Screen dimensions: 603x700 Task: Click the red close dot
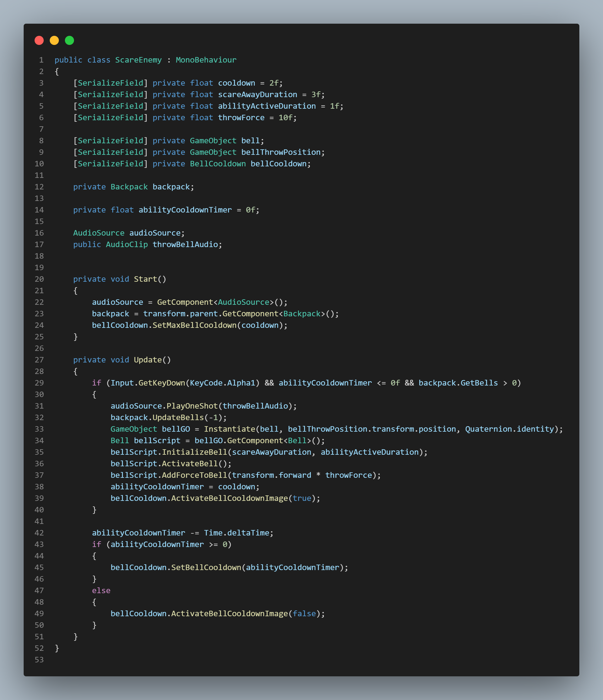click(x=39, y=41)
